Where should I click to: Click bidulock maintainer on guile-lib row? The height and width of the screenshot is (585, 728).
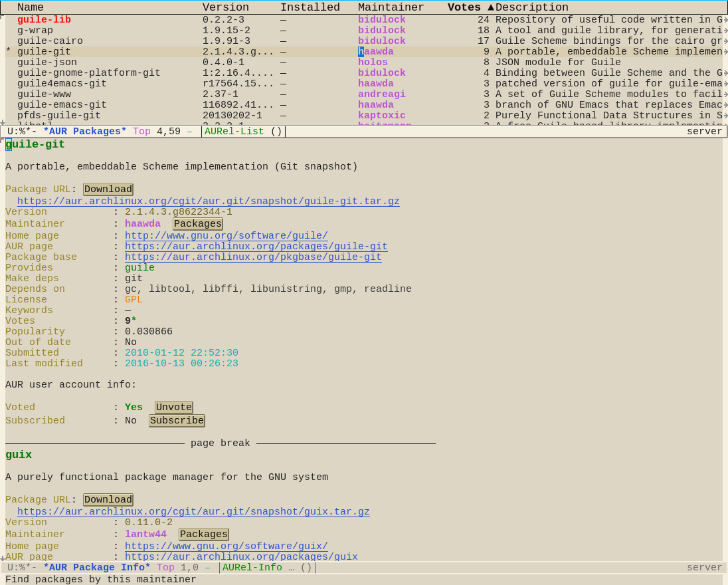coord(382,19)
